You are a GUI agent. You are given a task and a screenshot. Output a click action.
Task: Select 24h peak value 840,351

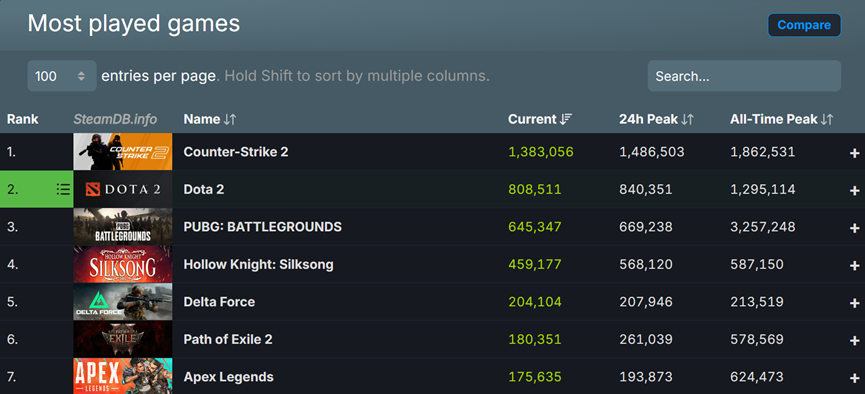(645, 189)
